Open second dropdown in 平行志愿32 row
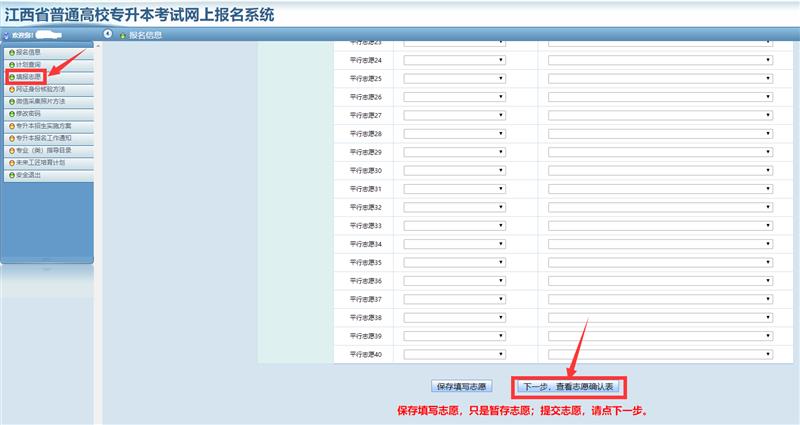This screenshot has width=800, height=425. point(661,207)
